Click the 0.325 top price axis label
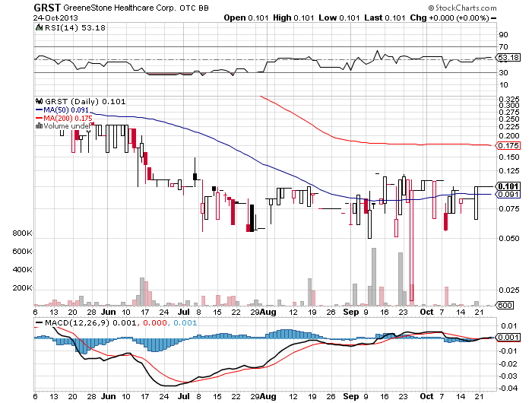Screen dimensions: 532x403 509,100
